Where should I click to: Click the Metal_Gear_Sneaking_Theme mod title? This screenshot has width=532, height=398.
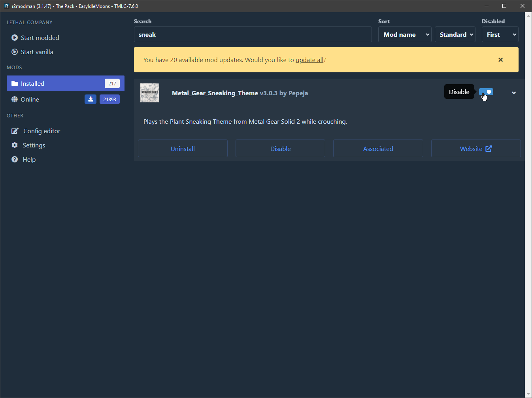(x=215, y=93)
